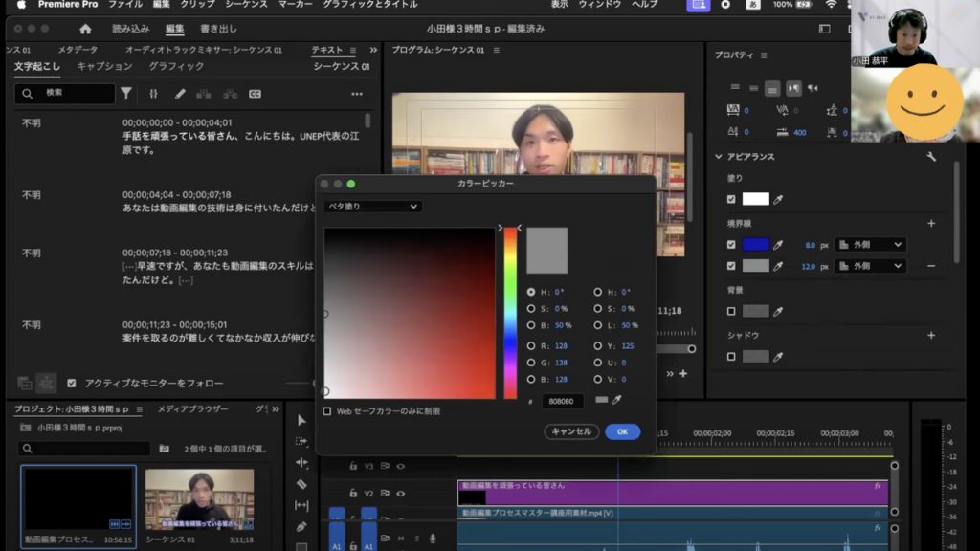Click the pencil edit icon in transcript toolbar
Image resolution: width=980 pixels, height=551 pixels.
point(180,94)
